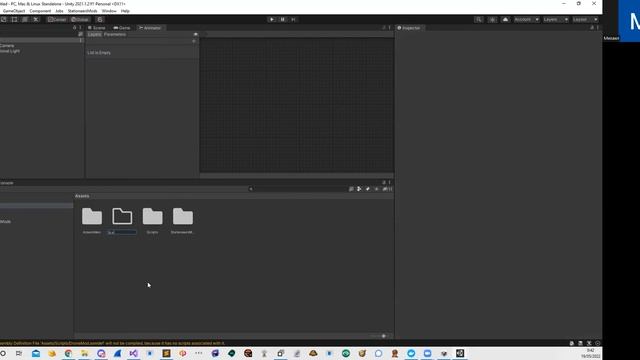Open the Window menu
Image resolution: width=640 pixels, height=360 pixels.
tap(109, 11)
